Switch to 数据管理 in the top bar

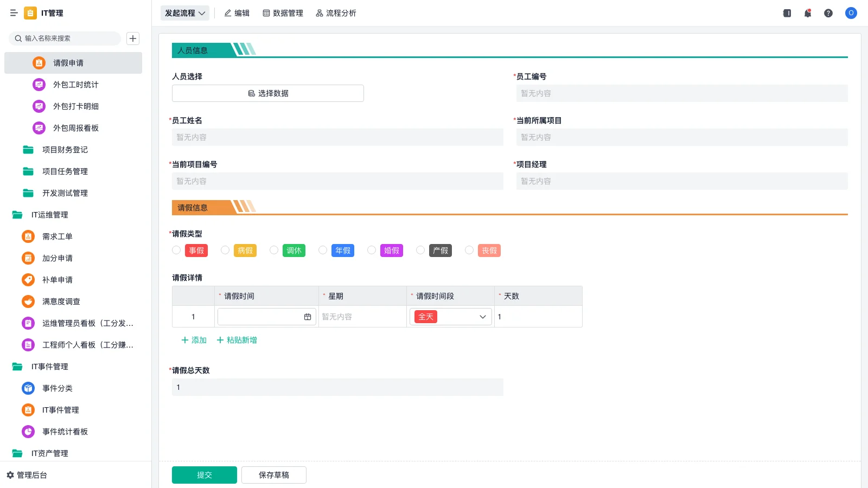tap(283, 12)
